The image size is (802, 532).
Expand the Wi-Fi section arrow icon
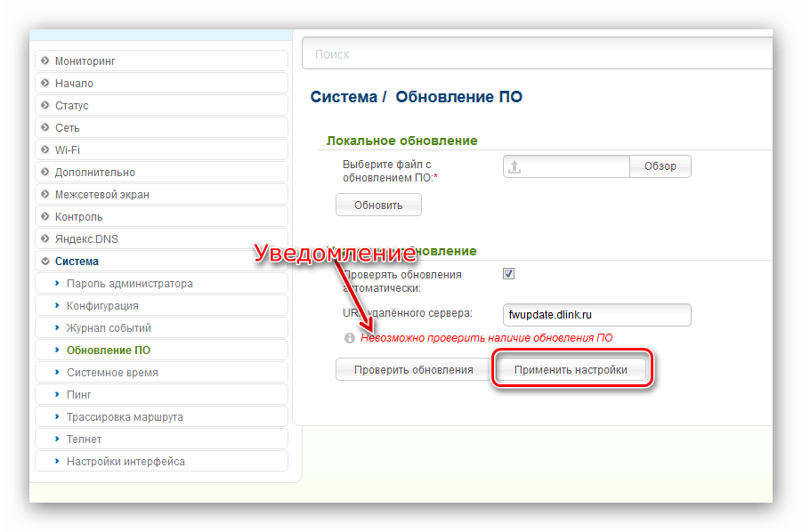pos(45,149)
